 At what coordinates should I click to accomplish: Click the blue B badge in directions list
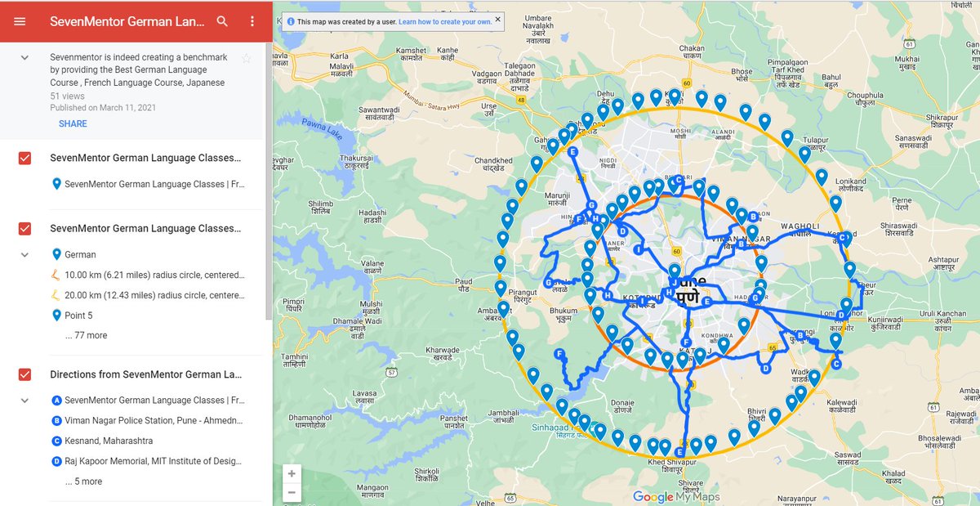pyautogui.click(x=56, y=421)
